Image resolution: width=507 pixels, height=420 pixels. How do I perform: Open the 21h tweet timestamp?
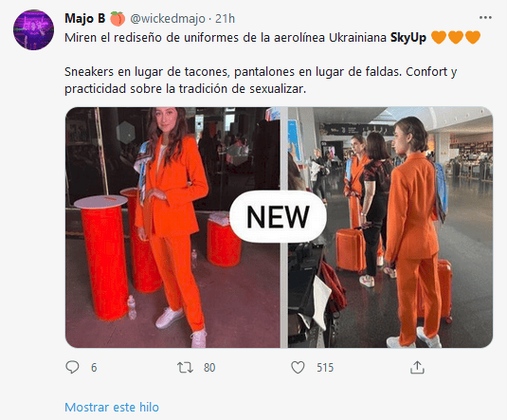[225, 19]
